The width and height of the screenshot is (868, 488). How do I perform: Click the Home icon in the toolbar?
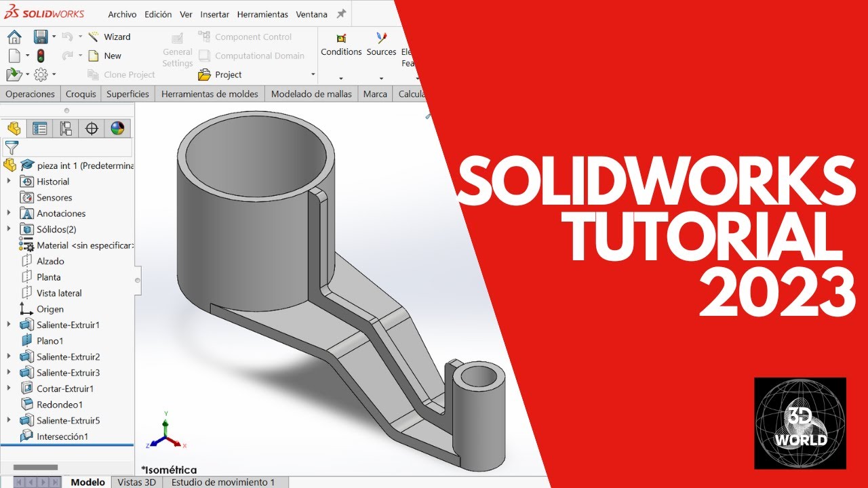tap(14, 37)
